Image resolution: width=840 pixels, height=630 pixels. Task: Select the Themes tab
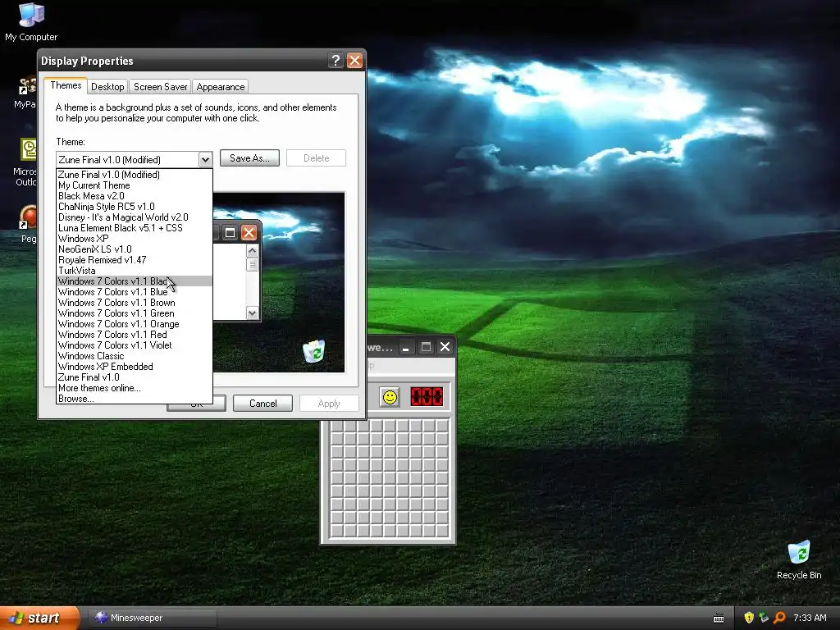point(66,85)
